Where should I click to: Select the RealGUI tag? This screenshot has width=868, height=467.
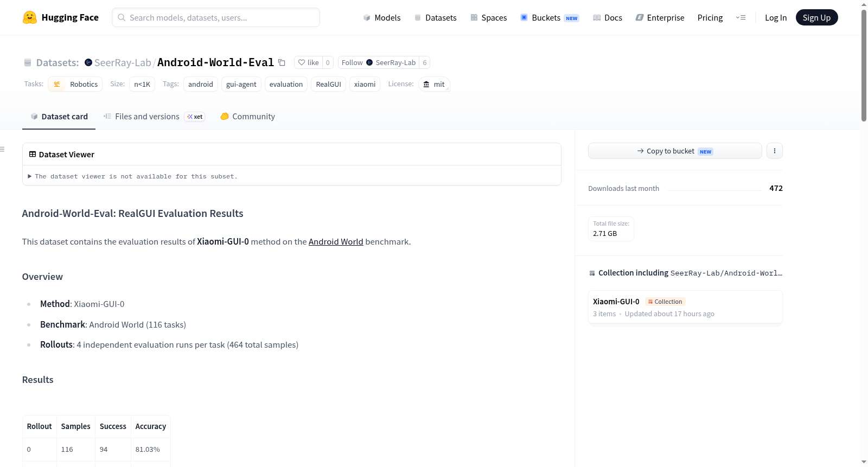(328, 84)
